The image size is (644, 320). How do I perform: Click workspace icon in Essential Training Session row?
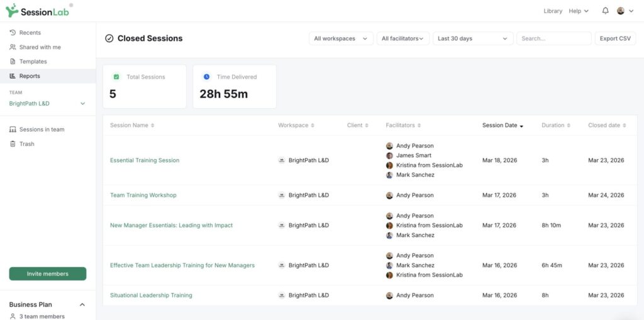tap(282, 160)
